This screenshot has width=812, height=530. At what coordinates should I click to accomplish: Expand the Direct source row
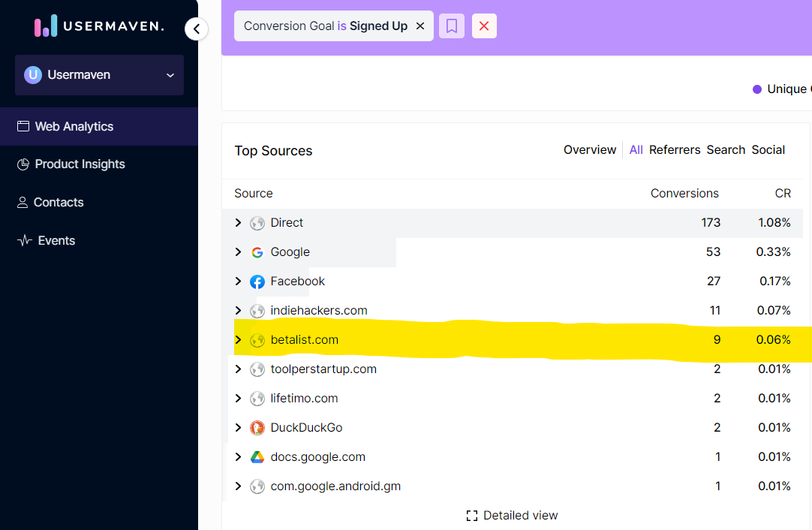click(x=238, y=223)
